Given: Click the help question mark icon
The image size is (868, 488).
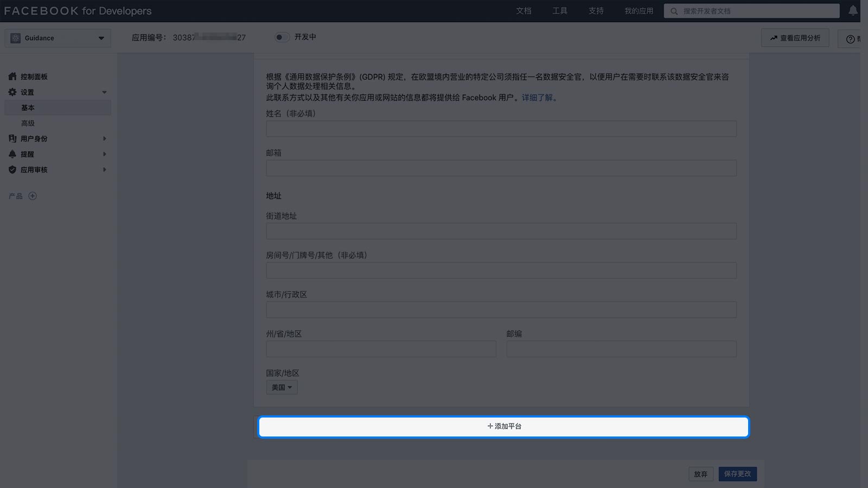Looking at the screenshot, I should [x=850, y=38].
